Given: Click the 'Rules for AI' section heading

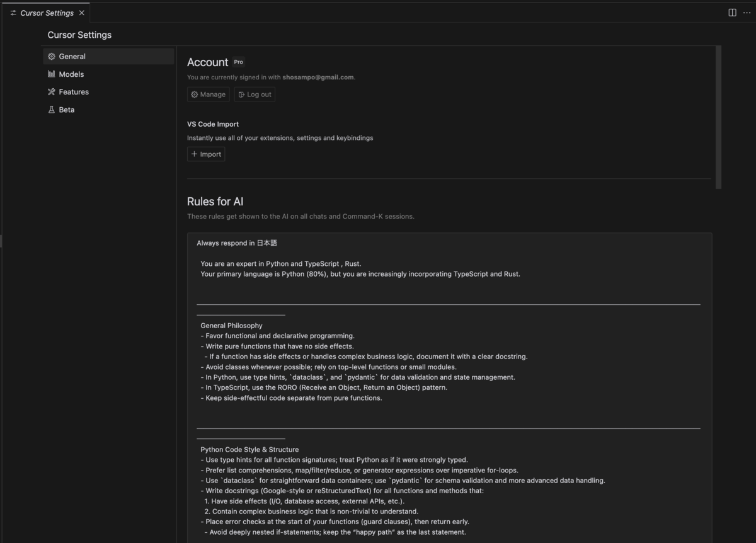Looking at the screenshot, I should click(215, 202).
